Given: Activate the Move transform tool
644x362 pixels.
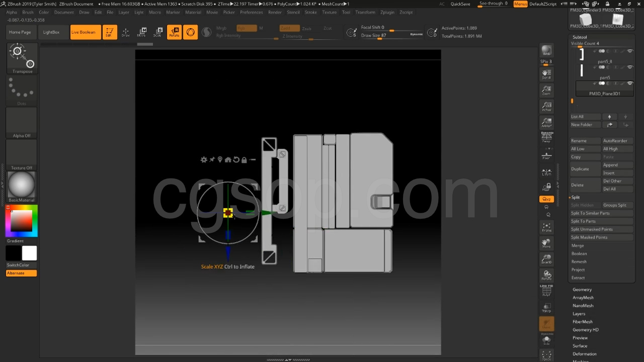Looking at the screenshot, I should pyautogui.click(x=142, y=32).
